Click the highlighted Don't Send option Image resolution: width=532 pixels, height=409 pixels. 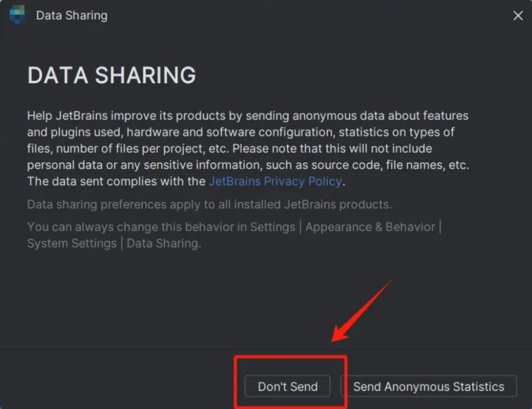(288, 386)
